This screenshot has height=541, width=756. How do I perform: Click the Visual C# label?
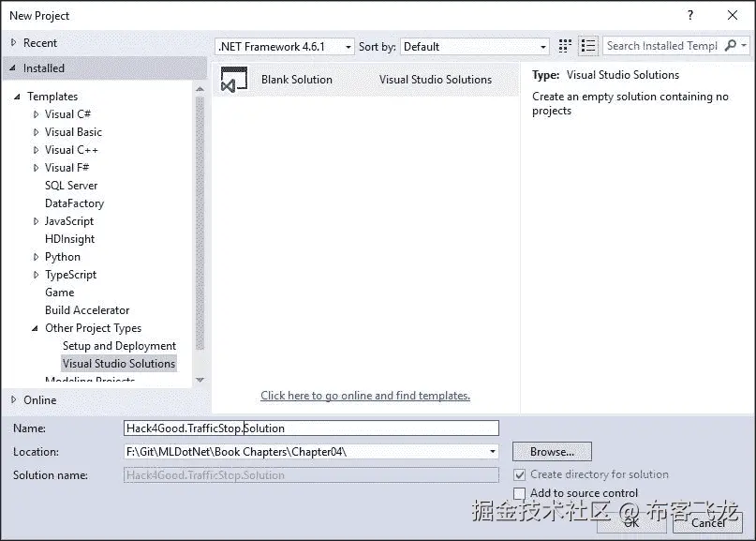pyautogui.click(x=67, y=114)
